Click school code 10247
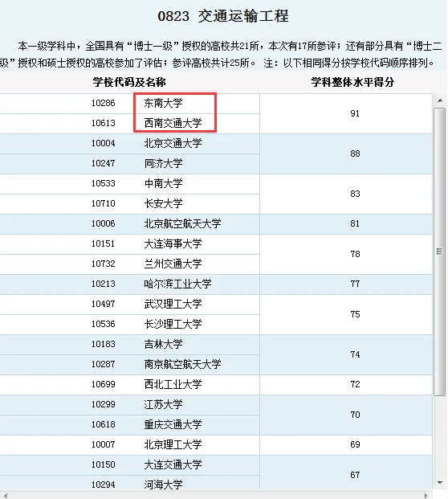 tap(104, 163)
